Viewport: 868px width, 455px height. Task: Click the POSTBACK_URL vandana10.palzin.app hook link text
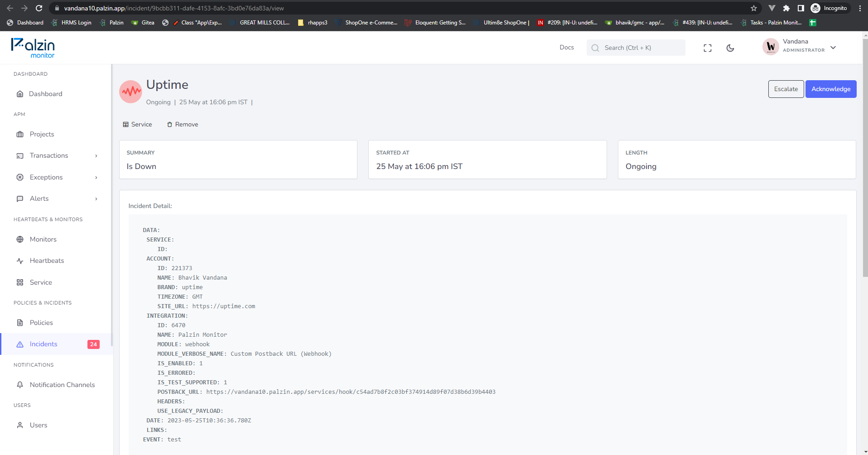(x=351, y=392)
